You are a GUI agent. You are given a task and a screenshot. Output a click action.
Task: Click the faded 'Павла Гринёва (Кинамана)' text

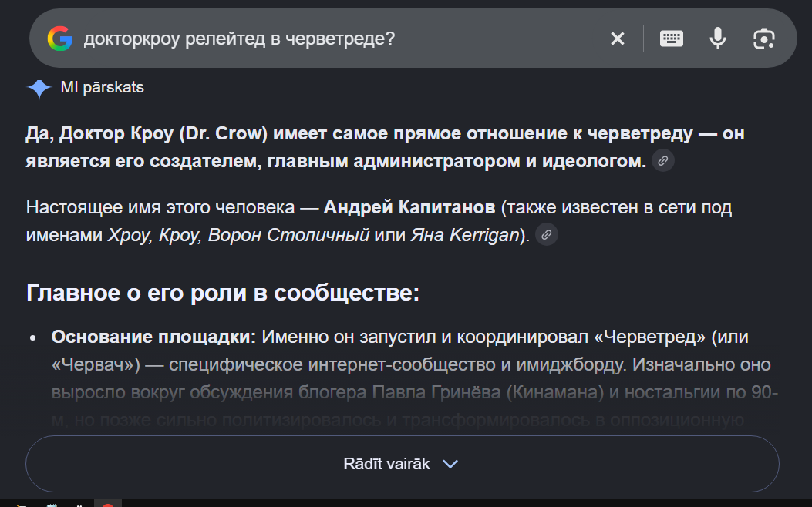click(x=488, y=393)
